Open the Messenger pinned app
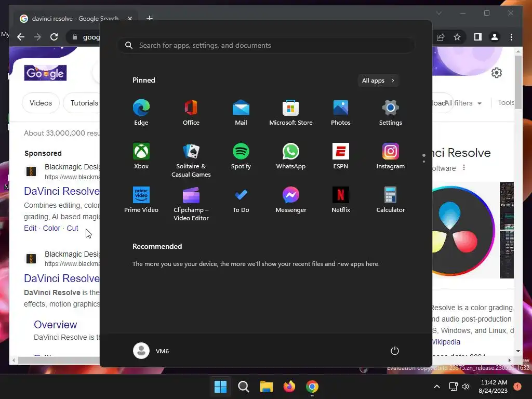 point(291,200)
